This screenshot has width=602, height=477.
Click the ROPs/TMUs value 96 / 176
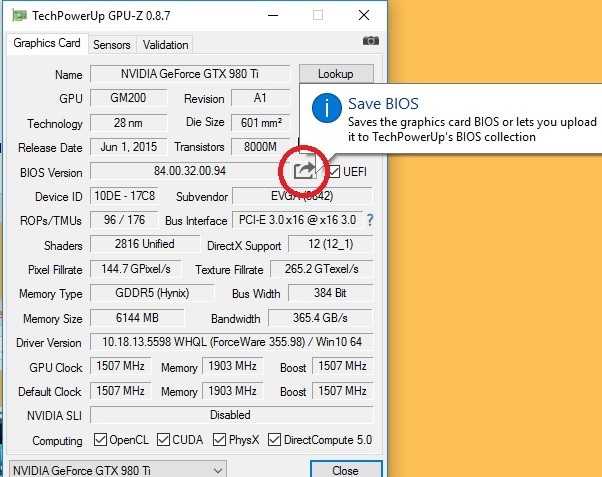click(x=124, y=220)
